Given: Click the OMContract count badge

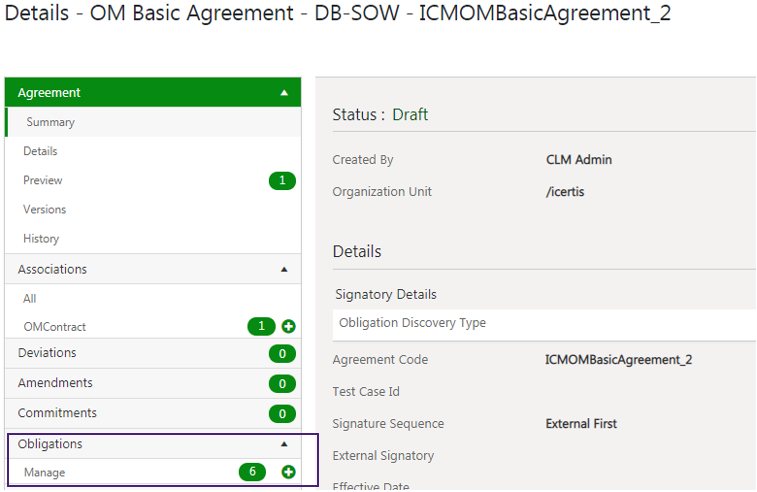Looking at the screenshot, I should pyautogui.click(x=261, y=326).
